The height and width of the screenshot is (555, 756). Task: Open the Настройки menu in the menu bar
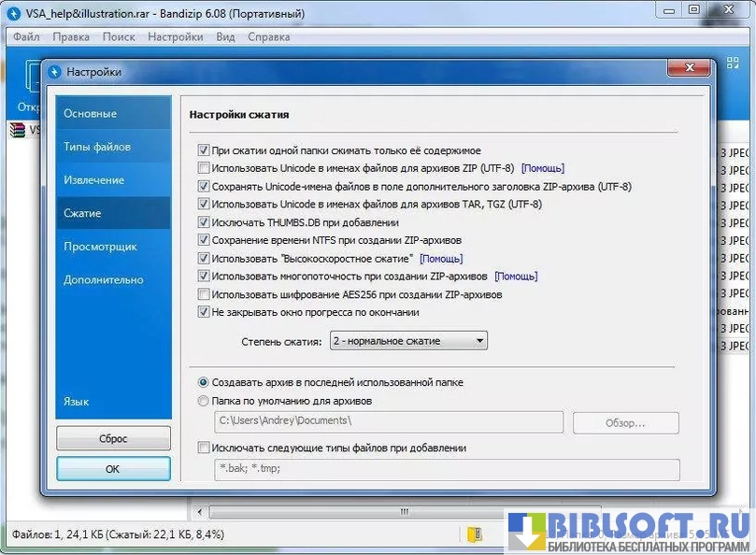coord(175,37)
